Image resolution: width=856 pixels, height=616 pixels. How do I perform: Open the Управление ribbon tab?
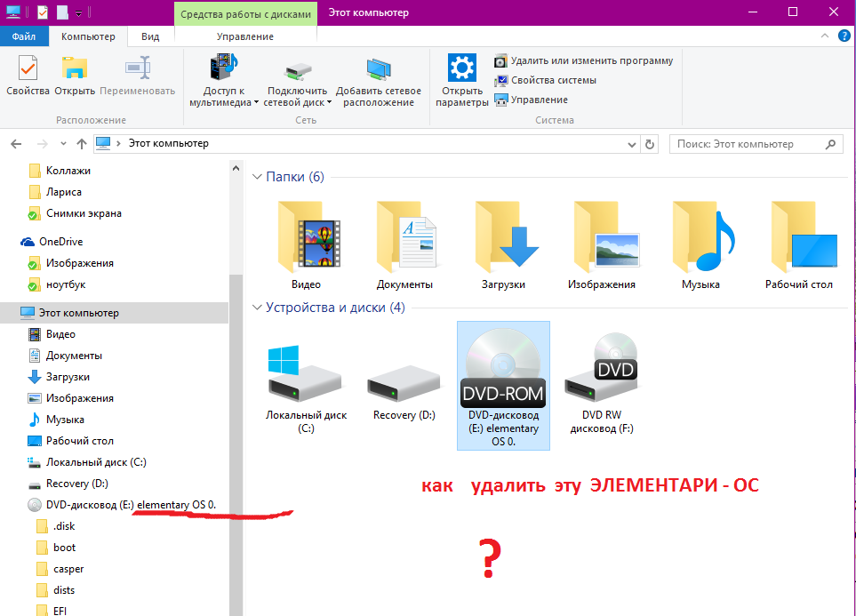245,36
